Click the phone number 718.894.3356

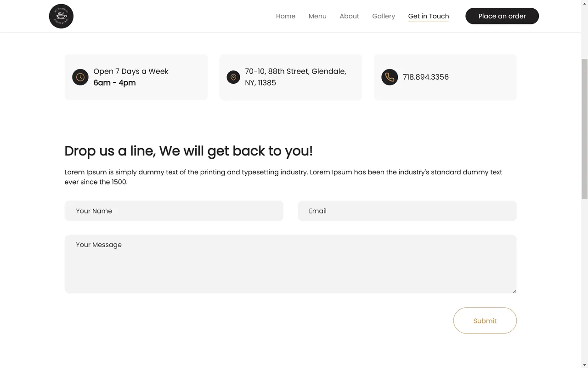(425, 77)
